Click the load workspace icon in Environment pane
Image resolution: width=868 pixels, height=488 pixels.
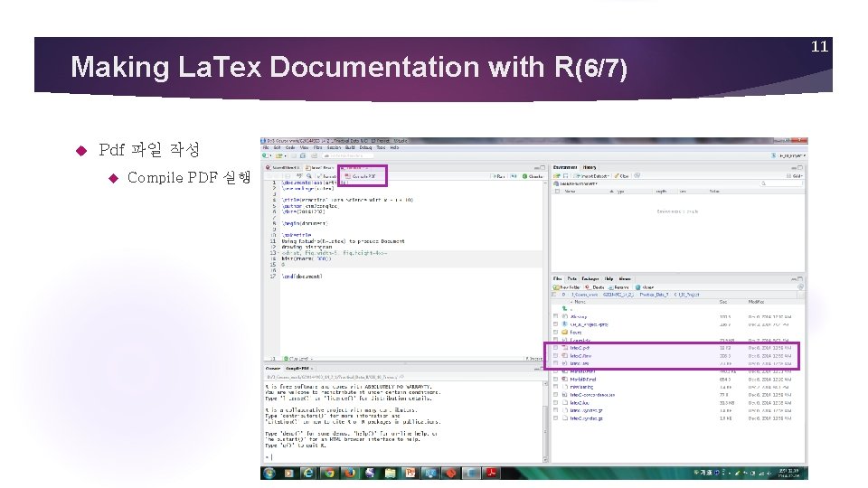tap(556, 176)
